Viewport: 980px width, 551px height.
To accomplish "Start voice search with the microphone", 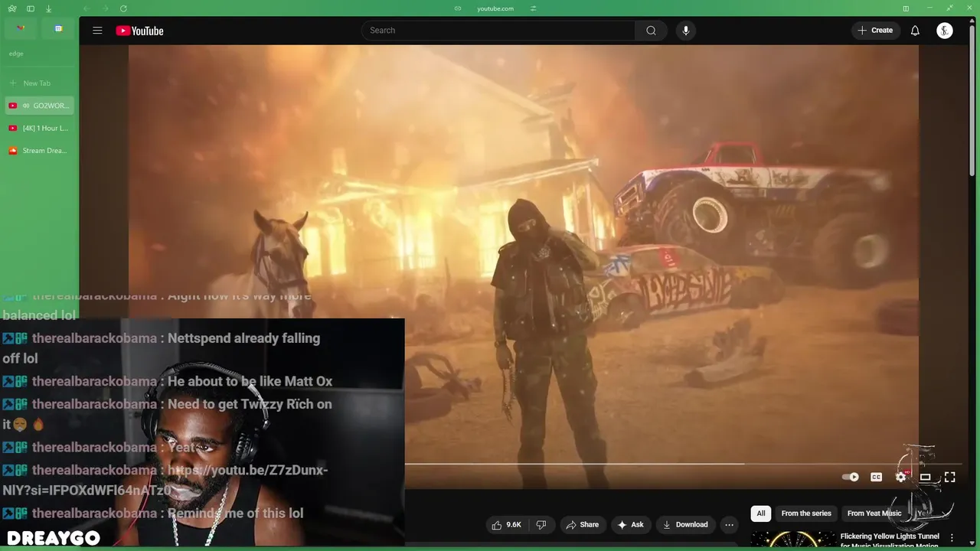I will tap(686, 31).
